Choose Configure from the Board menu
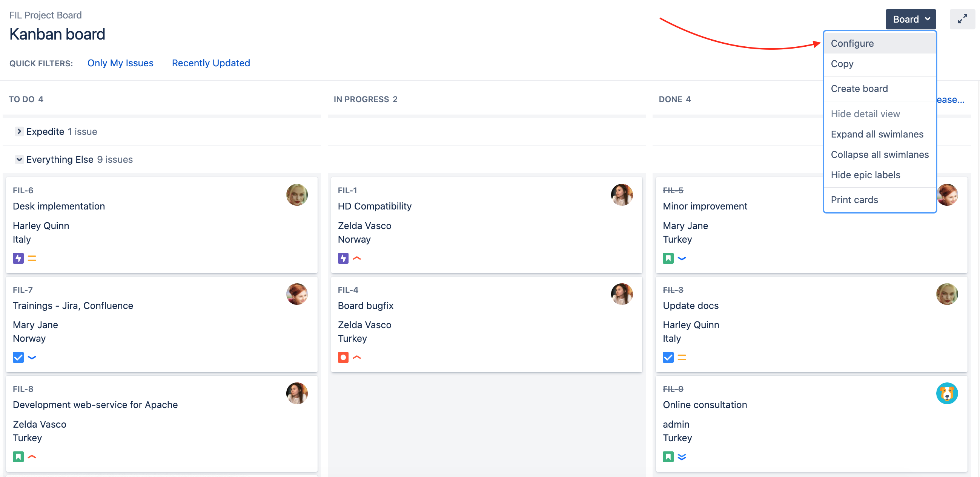This screenshot has width=980, height=477. tap(852, 43)
